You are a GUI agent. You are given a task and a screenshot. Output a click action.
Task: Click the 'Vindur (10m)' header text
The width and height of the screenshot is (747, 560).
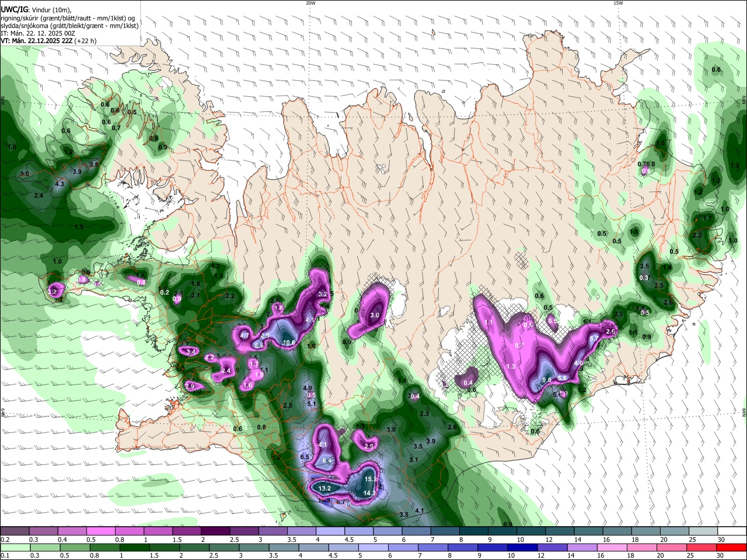pos(50,9)
